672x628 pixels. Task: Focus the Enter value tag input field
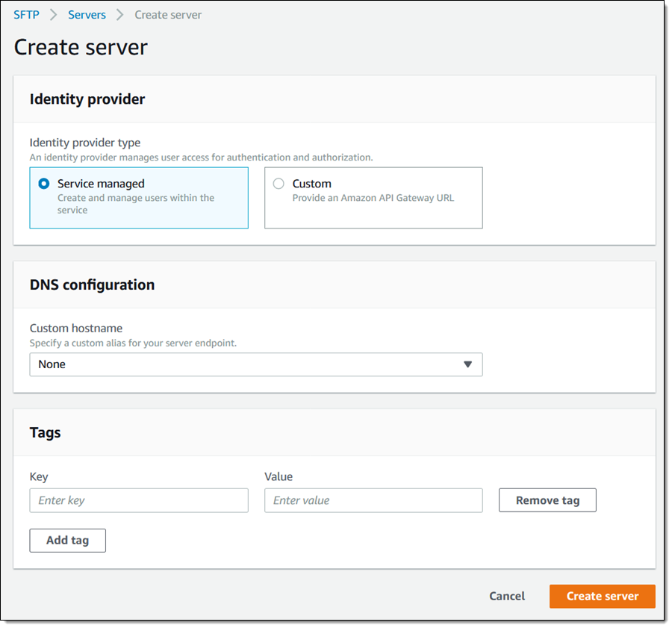373,500
